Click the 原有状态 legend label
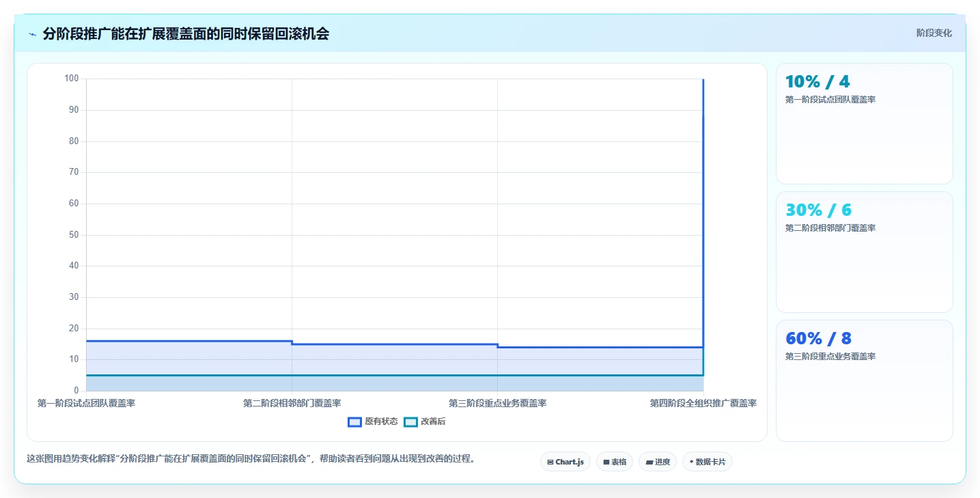This screenshot has width=980, height=498. pyautogui.click(x=381, y=422)
